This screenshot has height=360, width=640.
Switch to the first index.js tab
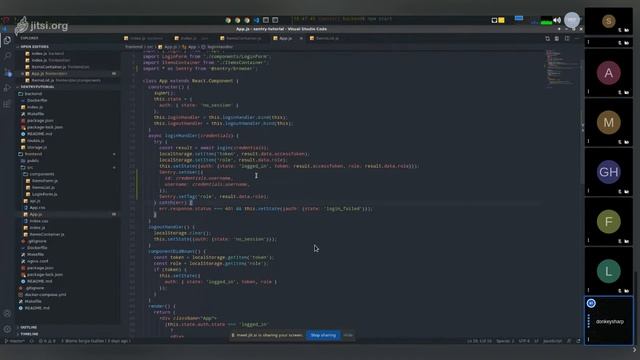pyautogui.click(x=144, y=38)
